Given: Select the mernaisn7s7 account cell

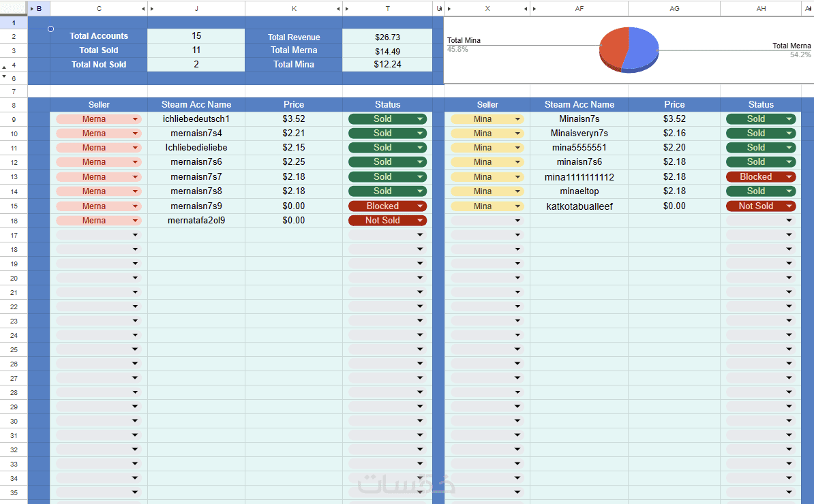Looking at the screenshot, I should click(x=196, y=177).
